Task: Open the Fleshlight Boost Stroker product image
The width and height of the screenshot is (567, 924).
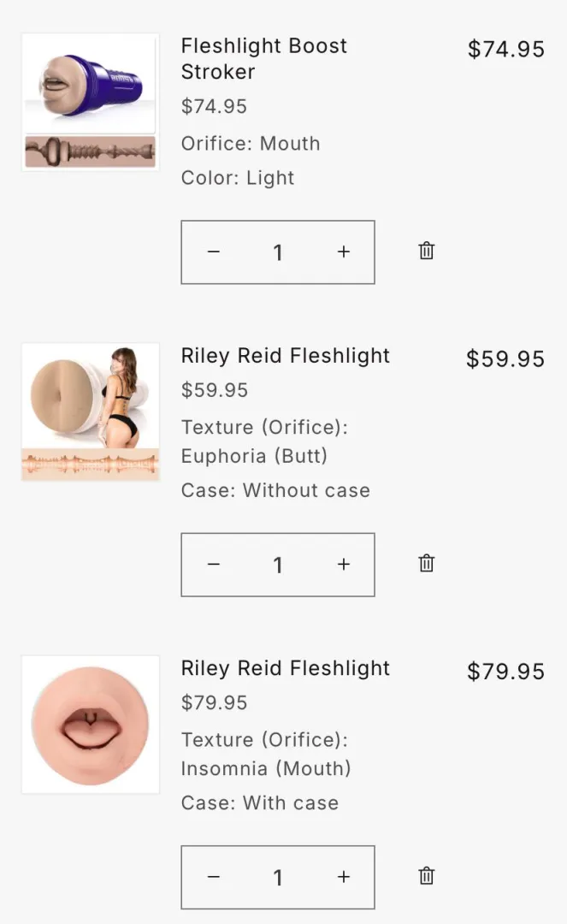Action: coord(90,103)
